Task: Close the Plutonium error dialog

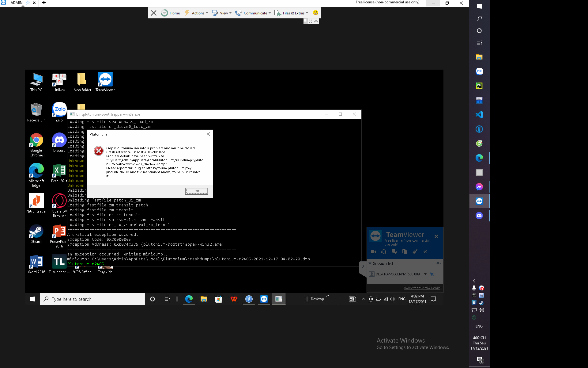Action: [x=208, y=134]
